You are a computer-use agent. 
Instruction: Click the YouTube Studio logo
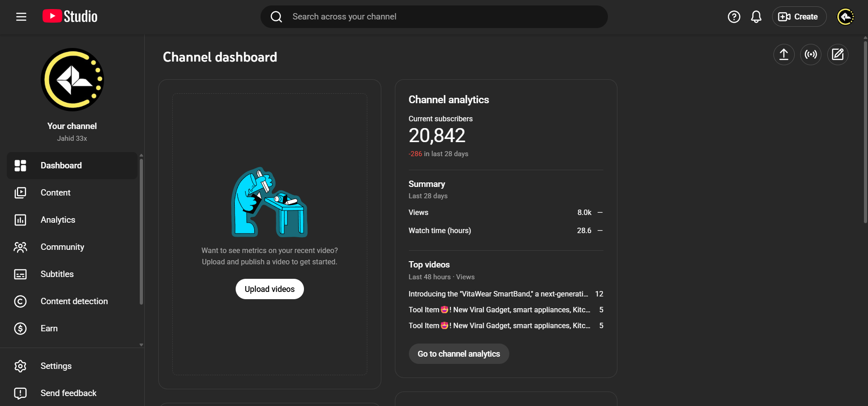click(70, 17)
